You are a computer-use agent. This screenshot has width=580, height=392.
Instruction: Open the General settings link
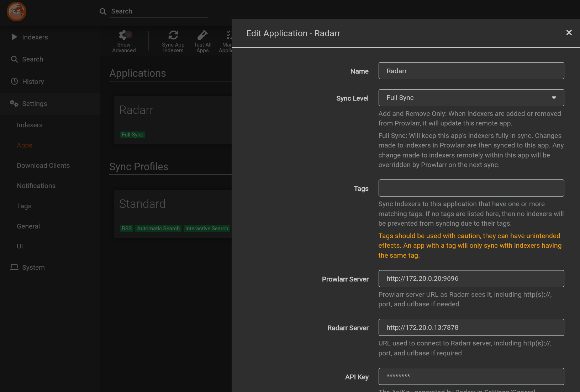pos(28,226)
